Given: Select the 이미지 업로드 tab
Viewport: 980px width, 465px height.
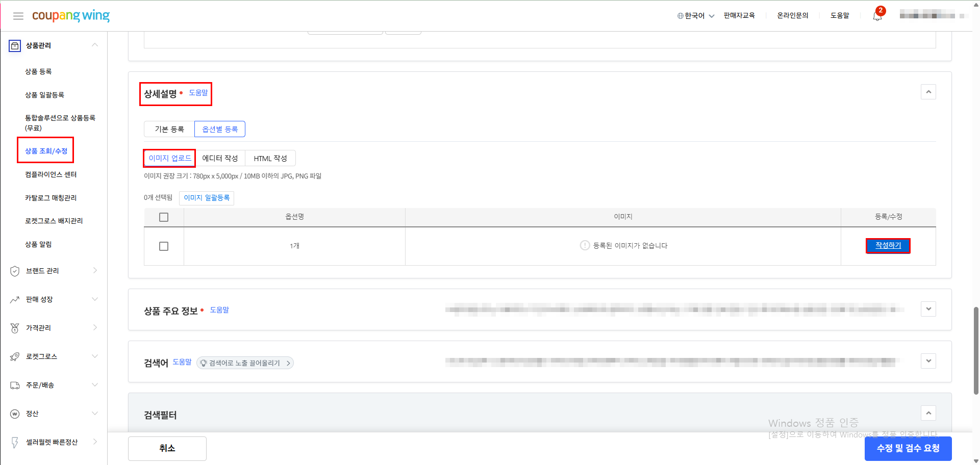Looking at the screenshot, I should click(169, 159).
